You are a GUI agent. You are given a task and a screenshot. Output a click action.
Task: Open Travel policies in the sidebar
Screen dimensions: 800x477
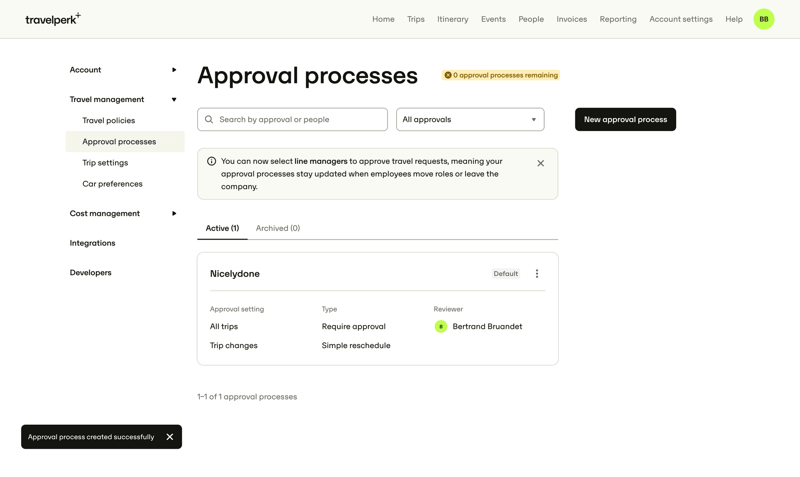tap(109, 121)
